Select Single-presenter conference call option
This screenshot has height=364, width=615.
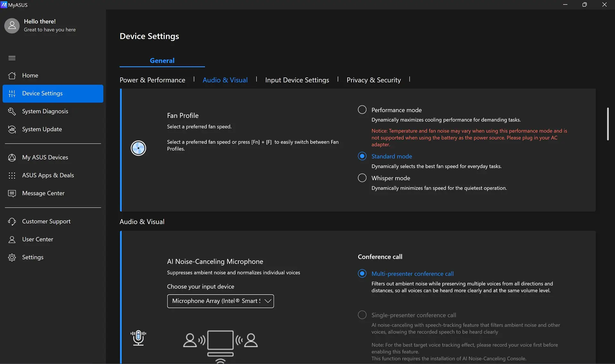[362, 315]
